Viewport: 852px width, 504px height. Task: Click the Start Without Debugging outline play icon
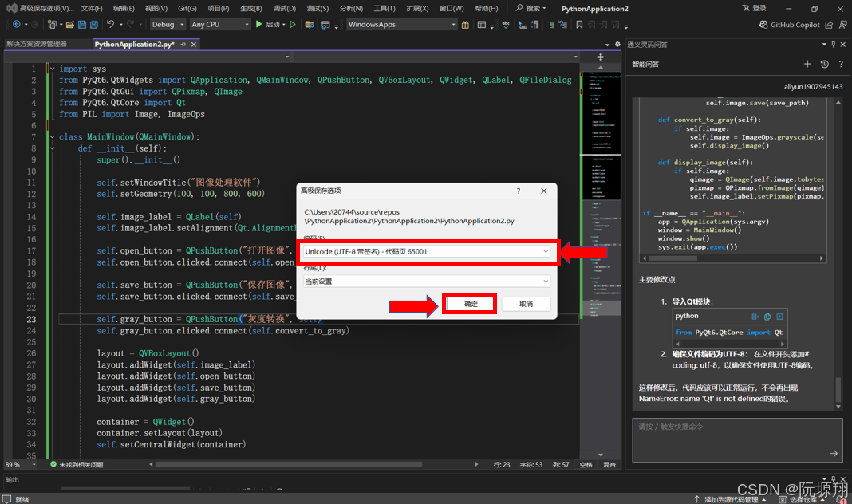pos(292,25)
